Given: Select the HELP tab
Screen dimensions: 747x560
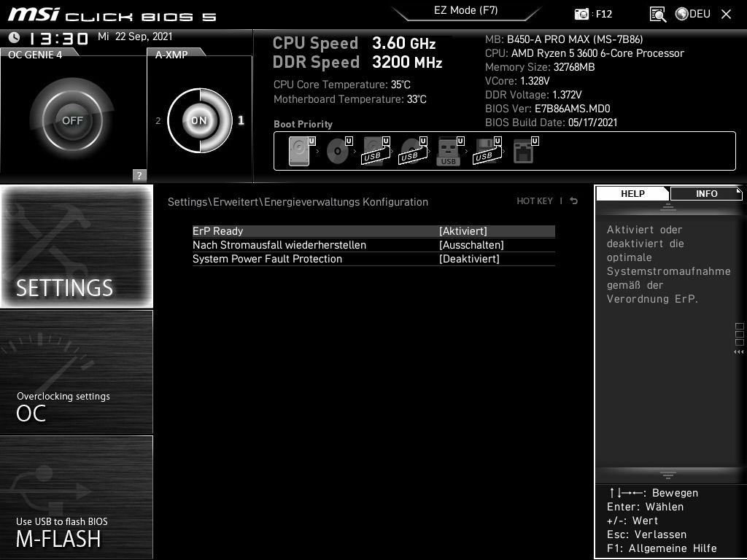Looking at the screenshot, I should point(632,193).
